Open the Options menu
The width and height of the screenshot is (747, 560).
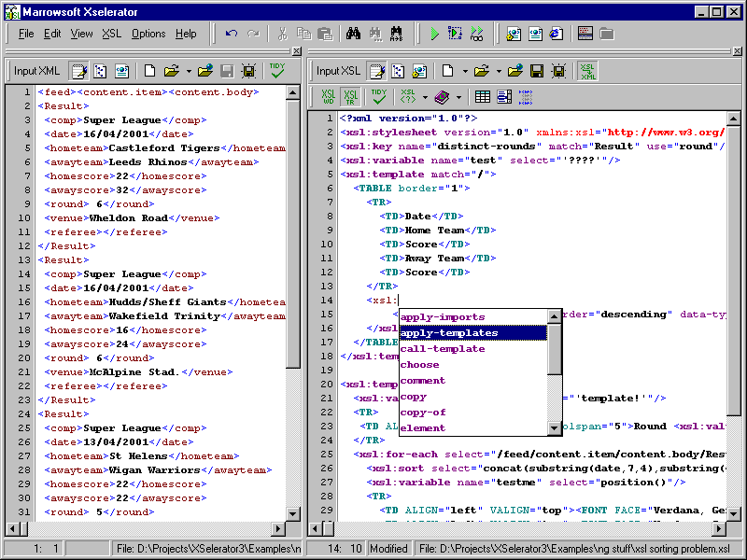click(148, 34)
